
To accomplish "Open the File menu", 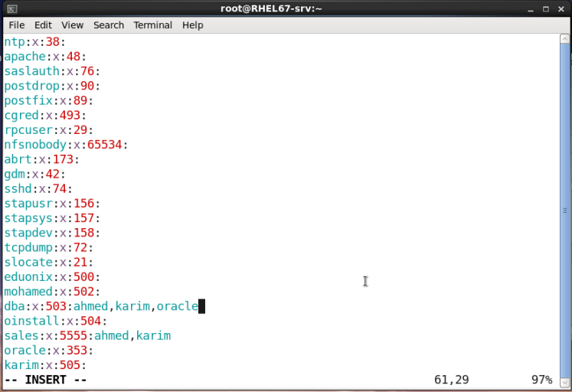I will pyautogui.click(x=17, y=25).
